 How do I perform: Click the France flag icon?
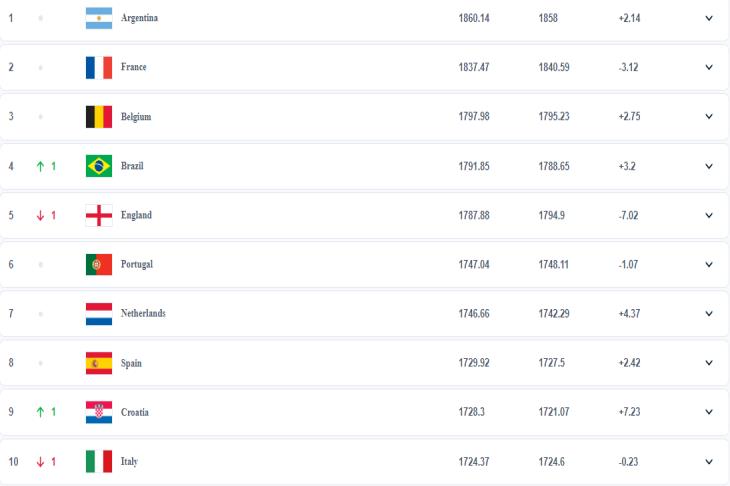pos(99,68)
